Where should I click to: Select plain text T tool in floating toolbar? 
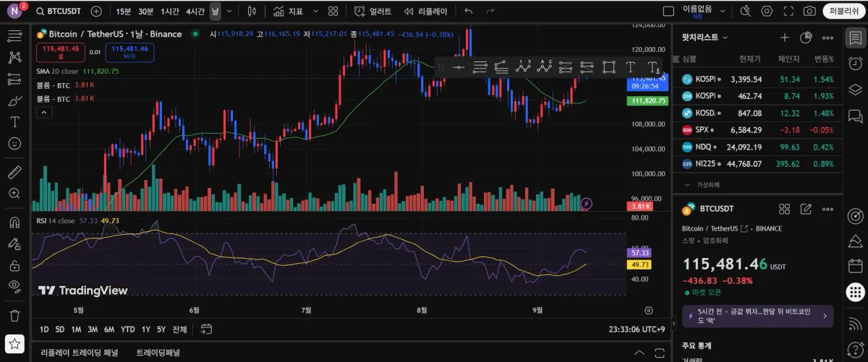(630, 67)
